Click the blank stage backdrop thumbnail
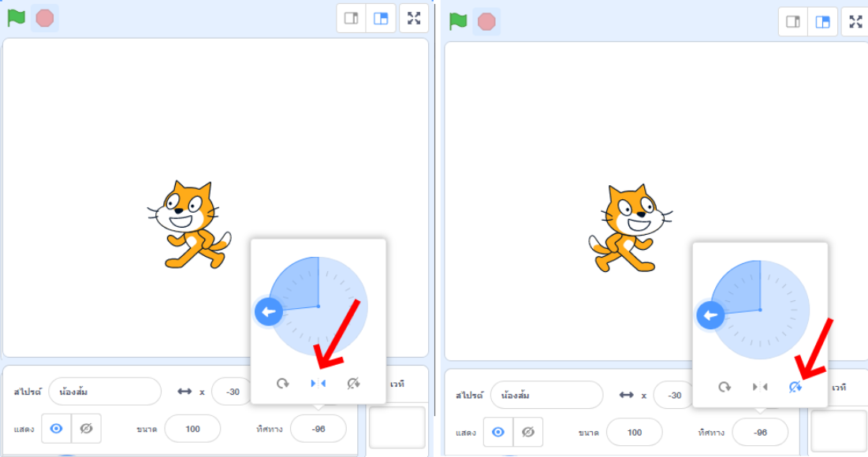868x457 pixels. coord(397,426)
